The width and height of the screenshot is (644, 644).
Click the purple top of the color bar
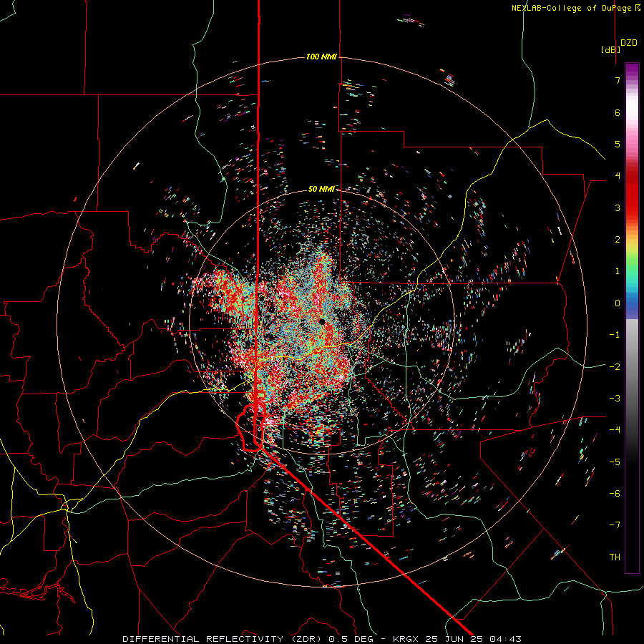point(632,70)
